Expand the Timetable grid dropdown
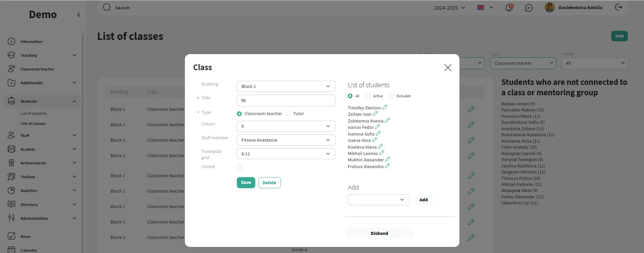 coord(286,154)
